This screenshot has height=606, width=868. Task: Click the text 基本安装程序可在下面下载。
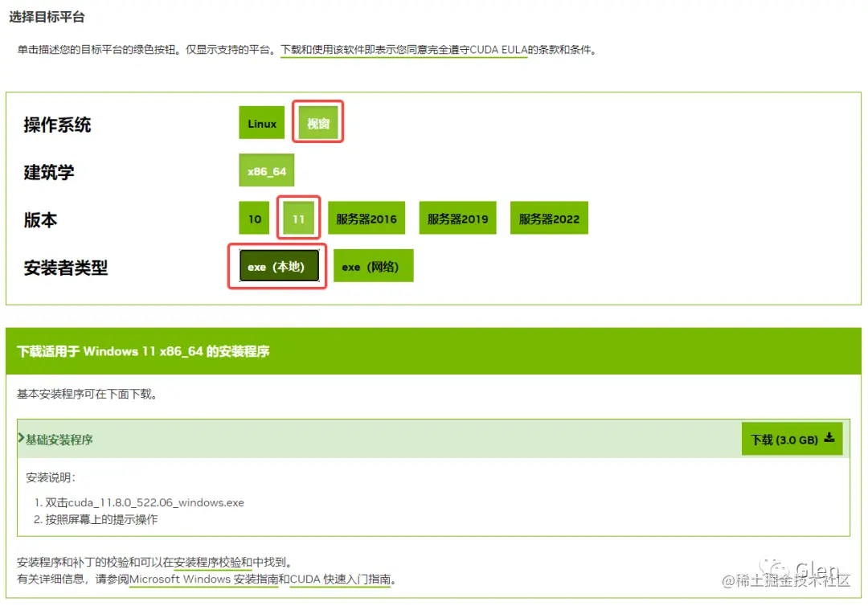pyautogui.click(x=87, y=394)
